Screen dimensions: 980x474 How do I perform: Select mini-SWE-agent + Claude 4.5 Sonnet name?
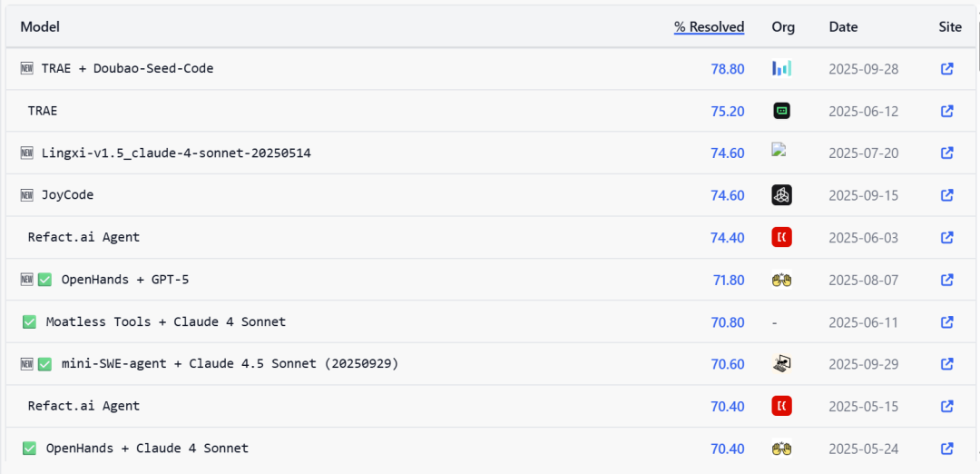[x=230, y=363]
